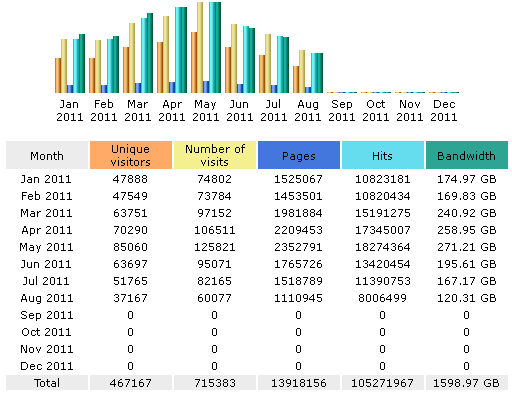Click hits value 10823181
This screenshot has height=397, width=512.
pyautogui.click(x=383, y=179)
